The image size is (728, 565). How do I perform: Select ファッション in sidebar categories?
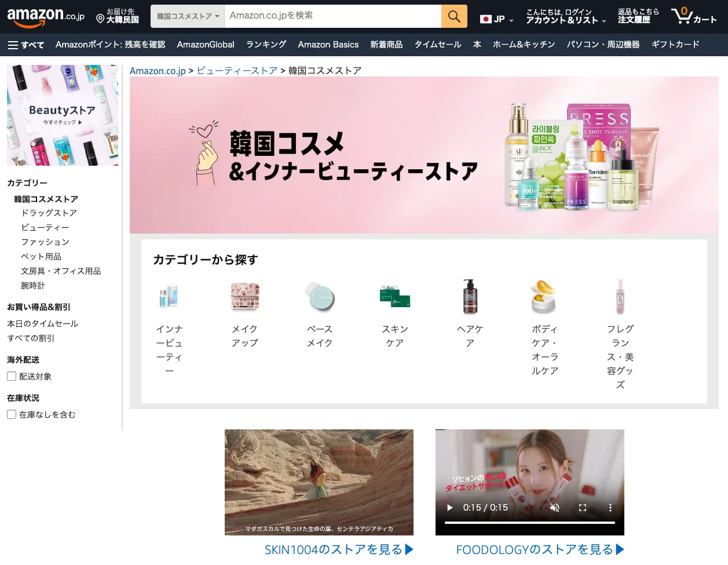tap(45, 242)
